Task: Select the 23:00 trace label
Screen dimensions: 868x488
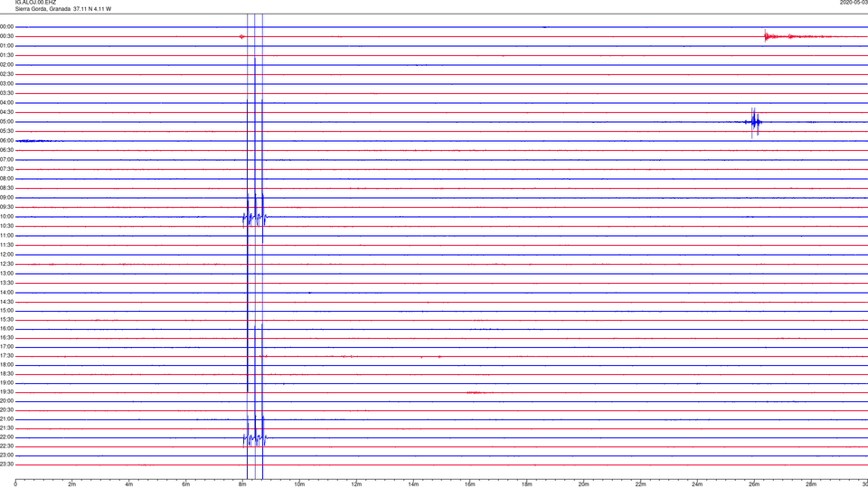Action: [x=6, y=455]
